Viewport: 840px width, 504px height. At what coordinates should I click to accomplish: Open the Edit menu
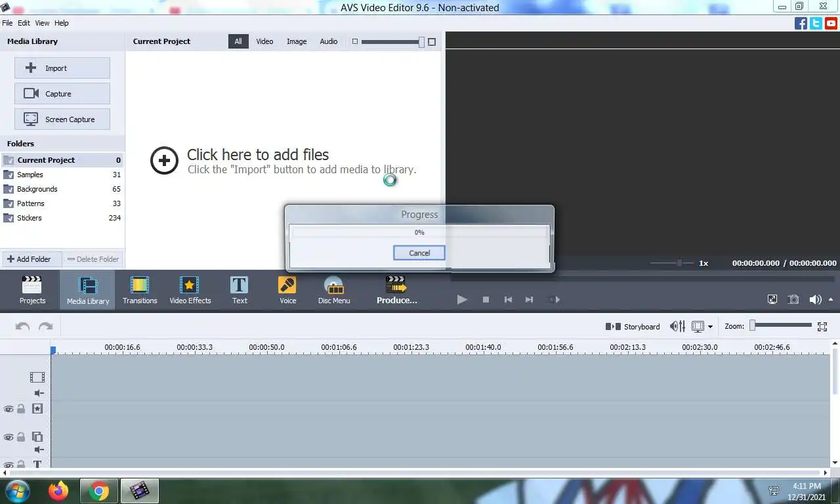(x=24, y=23)
